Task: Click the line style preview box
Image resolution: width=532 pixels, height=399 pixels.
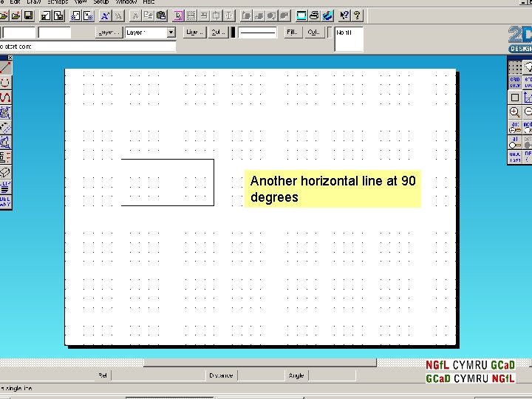Action: pos(258,33)
